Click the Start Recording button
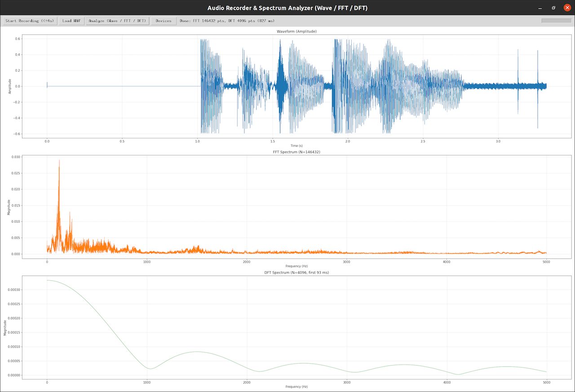Screen dimensions: 575x392 [30, 21]
